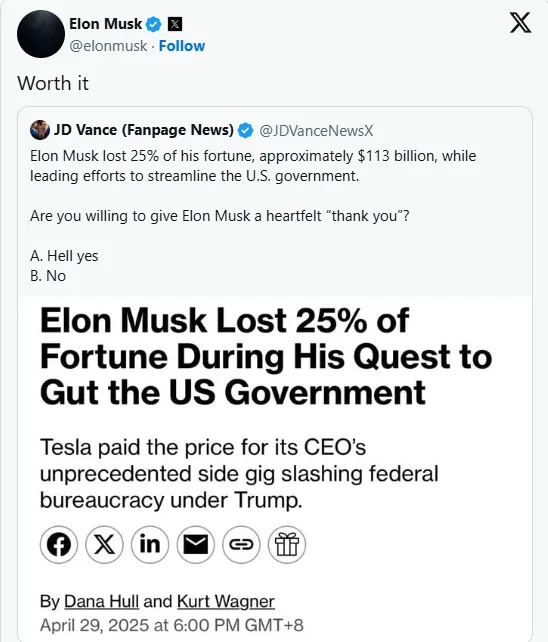Click the gift article icon

pos(287,545)
